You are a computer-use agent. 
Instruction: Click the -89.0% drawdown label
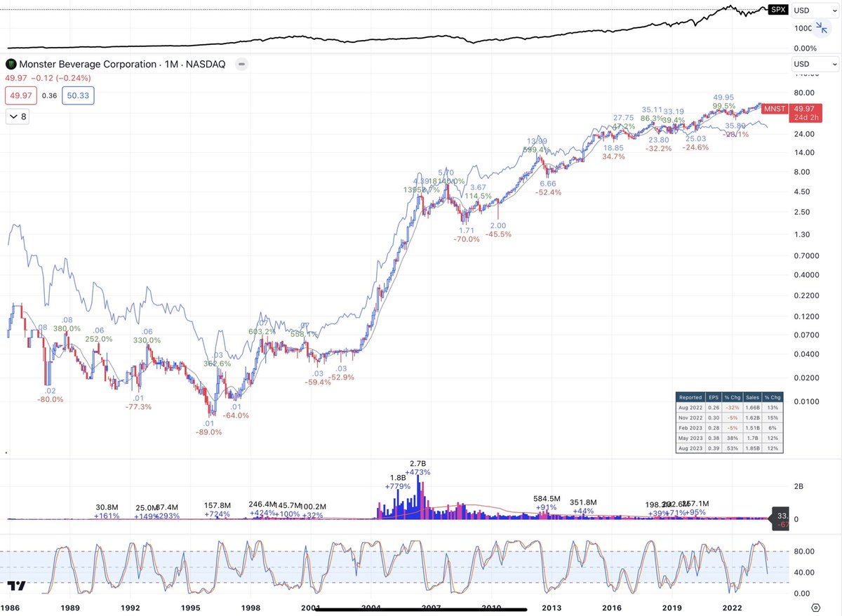[208, 432]
